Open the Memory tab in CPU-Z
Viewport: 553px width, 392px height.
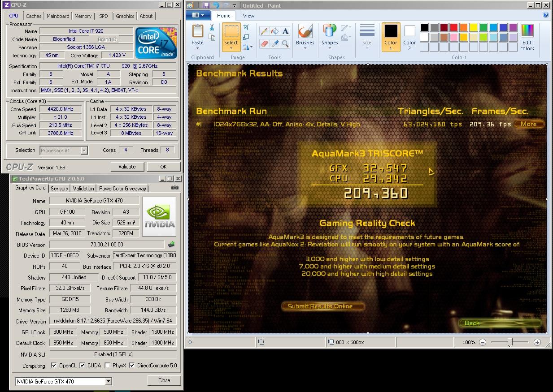point(83,16)
